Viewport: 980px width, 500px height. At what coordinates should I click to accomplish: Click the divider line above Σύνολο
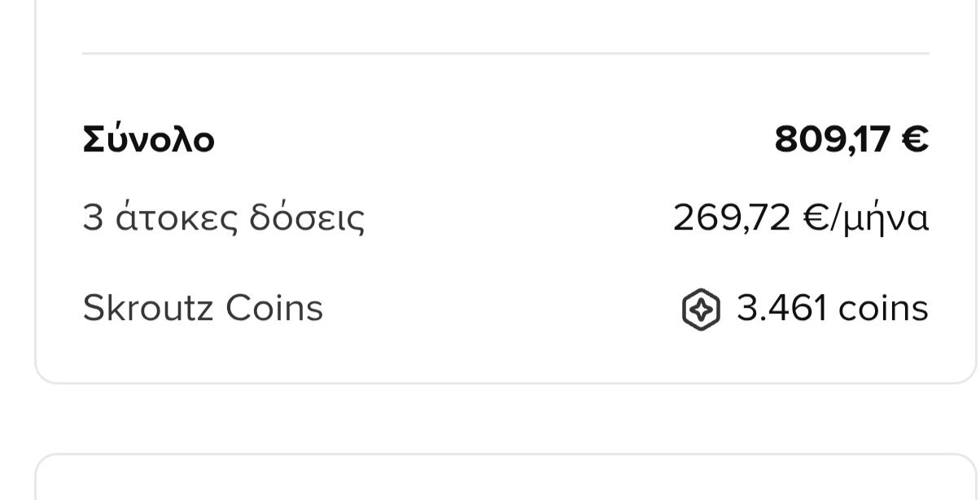505,54
